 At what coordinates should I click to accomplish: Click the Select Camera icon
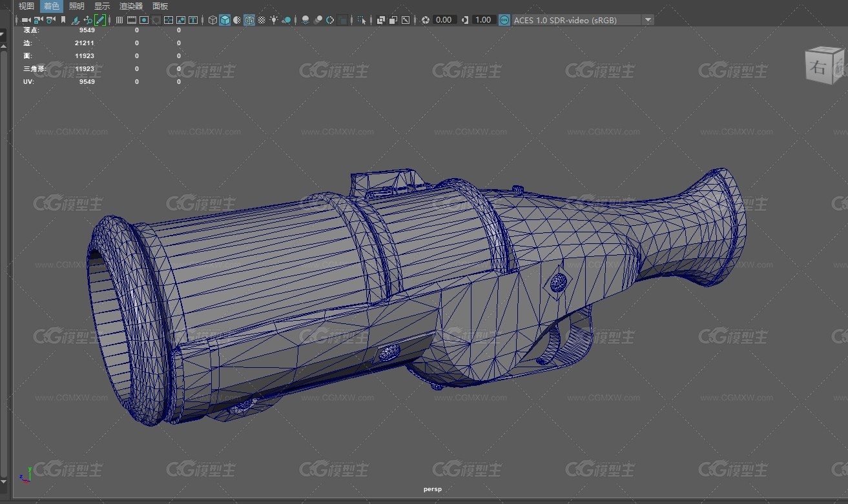pyautogui.click(x=26, y=20)
